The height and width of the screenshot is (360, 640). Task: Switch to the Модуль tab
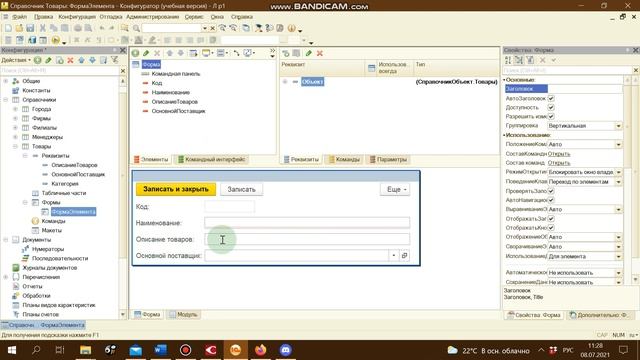[183, 315]
